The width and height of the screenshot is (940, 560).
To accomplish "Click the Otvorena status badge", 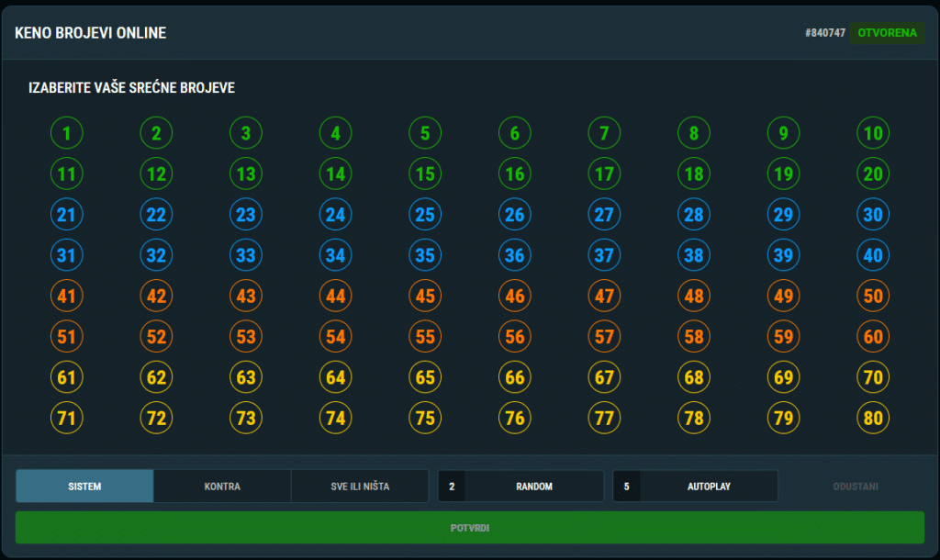I will point(887,33).
